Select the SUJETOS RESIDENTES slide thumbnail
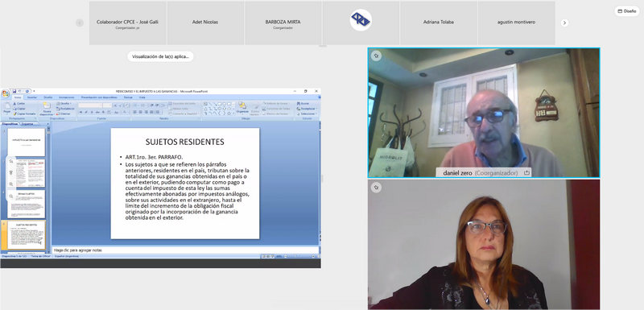Image resolution: width=644 pixels, height=310 pixels. click(x=27, y=235)
